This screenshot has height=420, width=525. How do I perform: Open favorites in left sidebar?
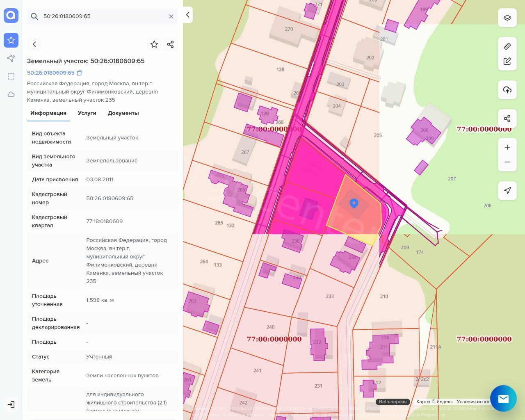point(11,40)
